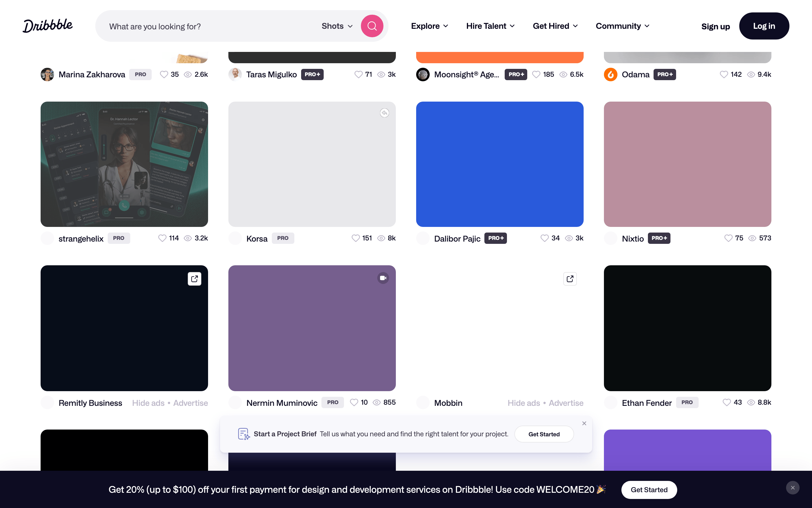Click the Marina Zakharova avatar
This screenshot has height=508, width=812.
[x=47, y=74]
